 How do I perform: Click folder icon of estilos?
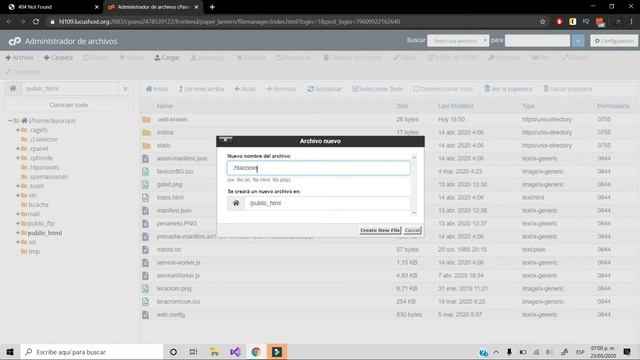[x=146, y=132]
